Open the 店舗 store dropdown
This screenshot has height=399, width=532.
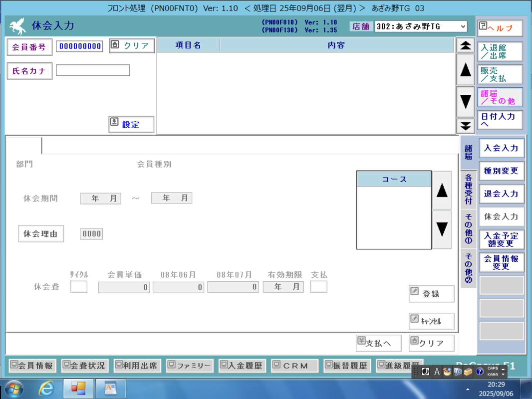point(421,26)
